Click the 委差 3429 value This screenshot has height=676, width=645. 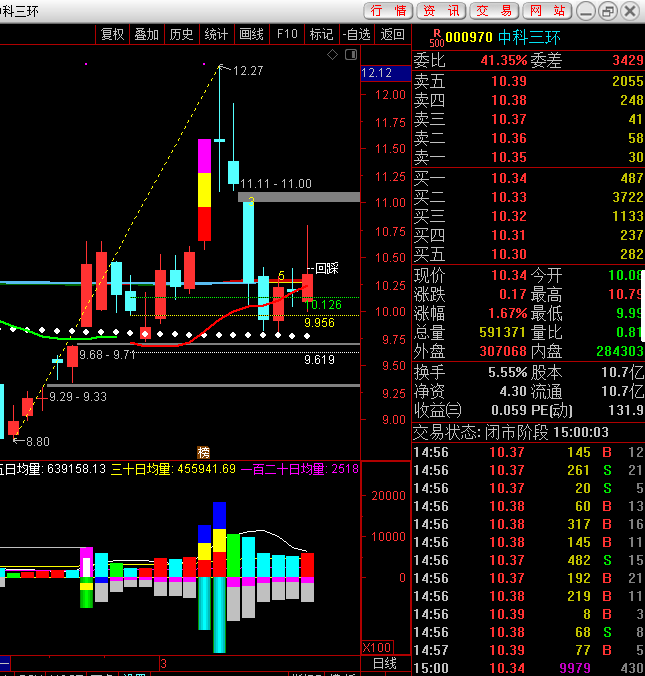coord(628,60)
